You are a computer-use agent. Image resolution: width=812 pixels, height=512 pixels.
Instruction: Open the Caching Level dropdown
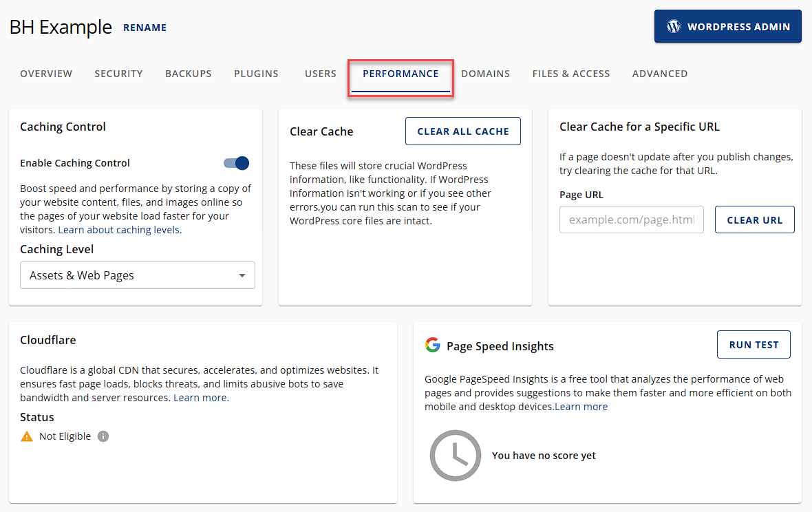(137, 275)
